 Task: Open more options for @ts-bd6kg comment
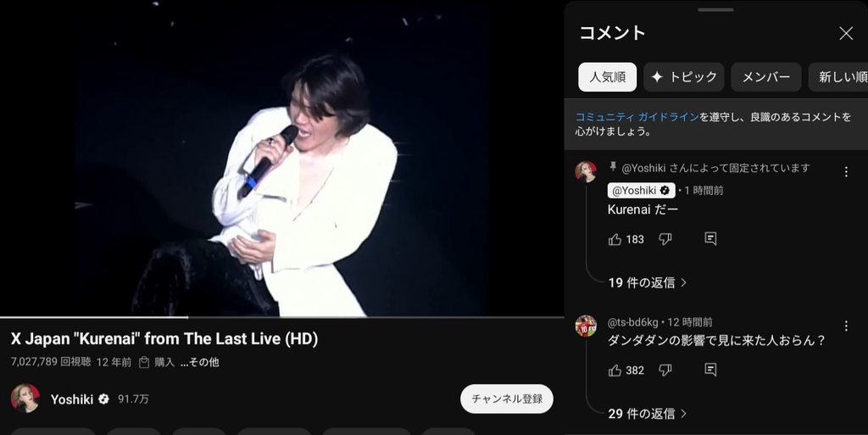point(846,326)
